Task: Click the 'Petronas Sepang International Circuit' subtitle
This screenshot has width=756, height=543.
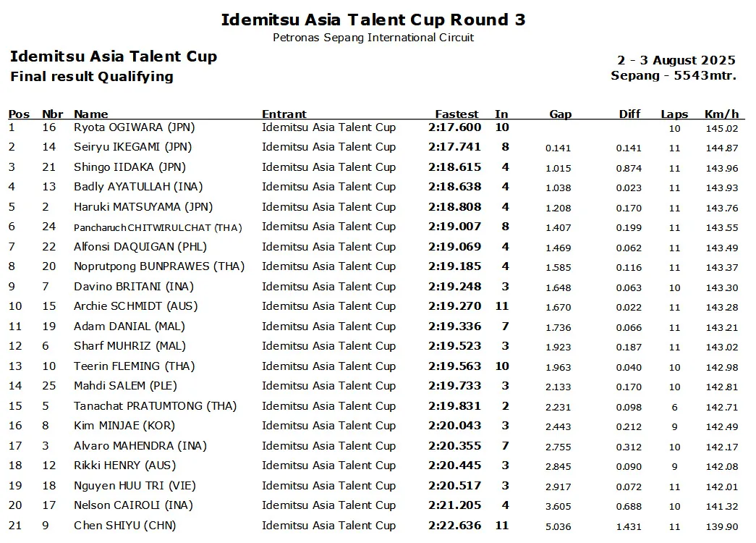Action: (373, 38)
